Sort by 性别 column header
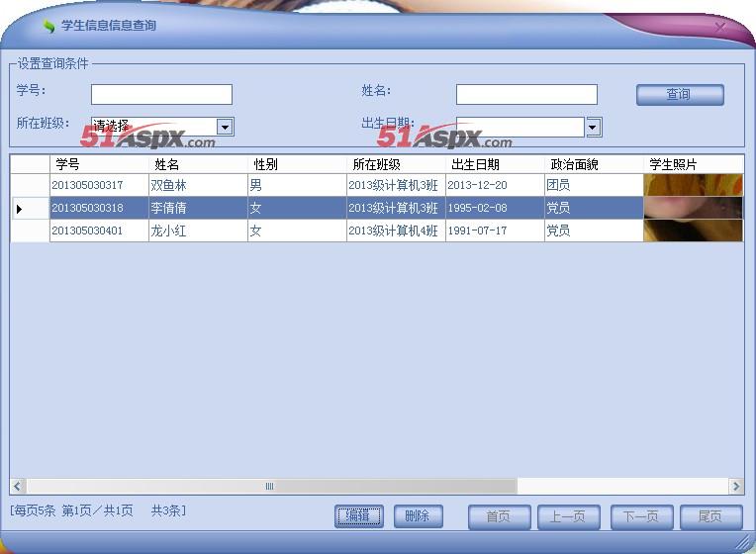Screen dimensions: 756x554 click(297, 164)
